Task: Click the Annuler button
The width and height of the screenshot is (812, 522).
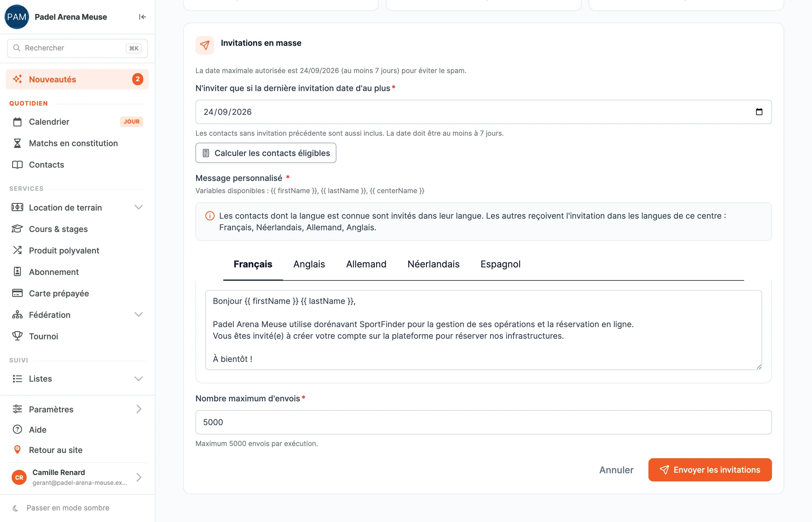Action: click(616, 470)
